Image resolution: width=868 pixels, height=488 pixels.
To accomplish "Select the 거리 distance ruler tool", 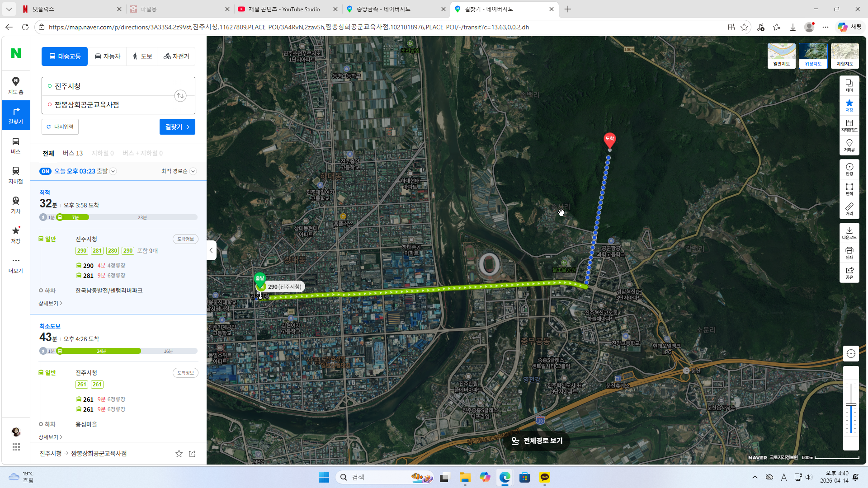I will [849, 209].
